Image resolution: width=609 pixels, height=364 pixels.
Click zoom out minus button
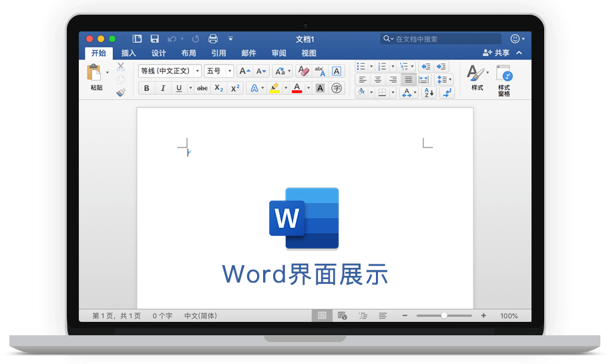coord(405,316)
